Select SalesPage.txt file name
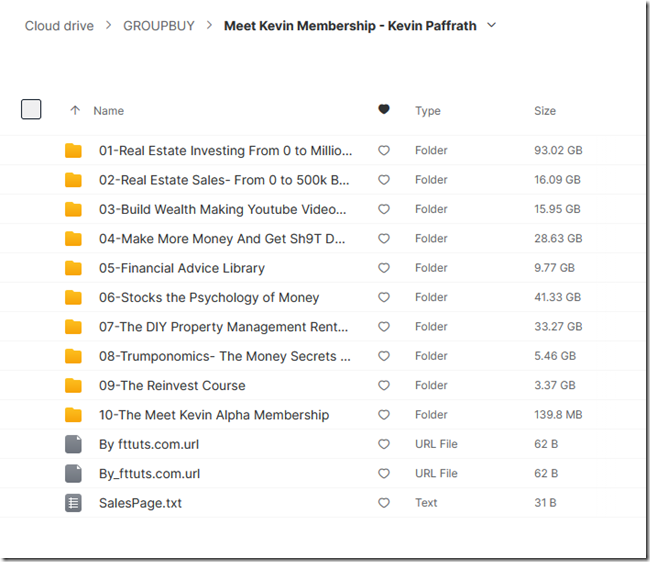 (140, 503)
